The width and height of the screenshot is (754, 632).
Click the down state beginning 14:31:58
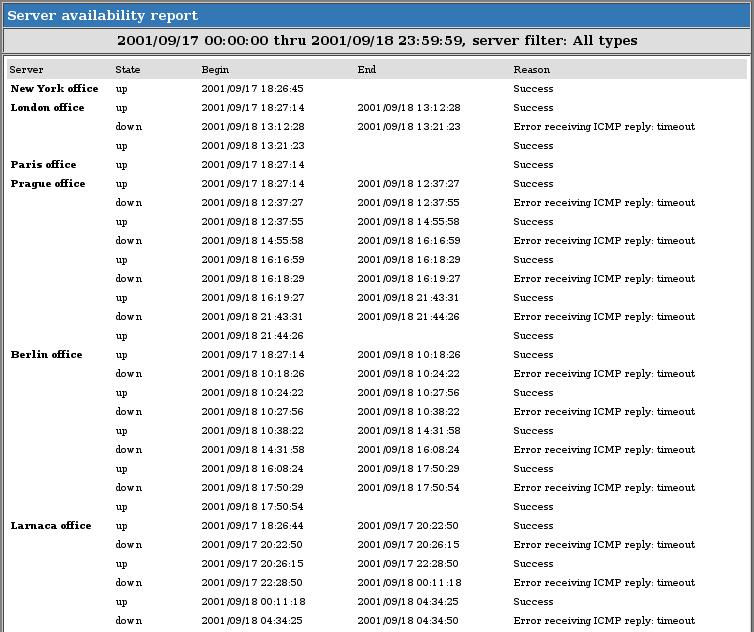tap(129, 450)
